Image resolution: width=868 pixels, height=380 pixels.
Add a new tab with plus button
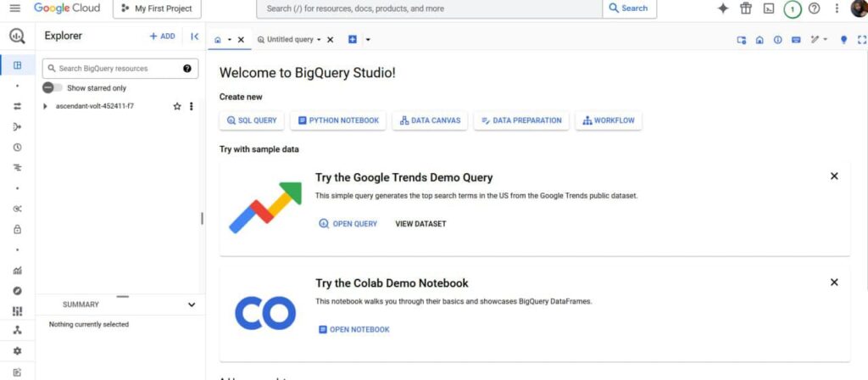(353, 39)
